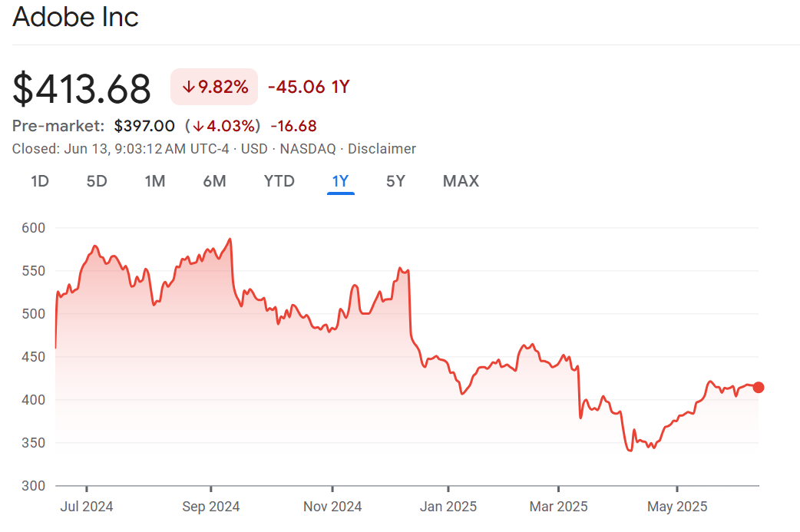Click the $413.68 stock price
This screenshot has height=532, width=800.
(x=81, y=89)
